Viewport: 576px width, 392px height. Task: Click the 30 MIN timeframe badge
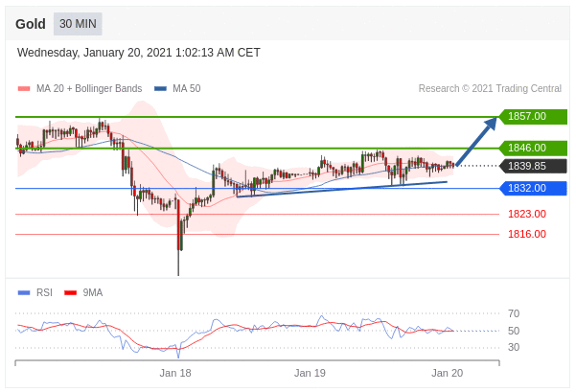coord(78,24)
